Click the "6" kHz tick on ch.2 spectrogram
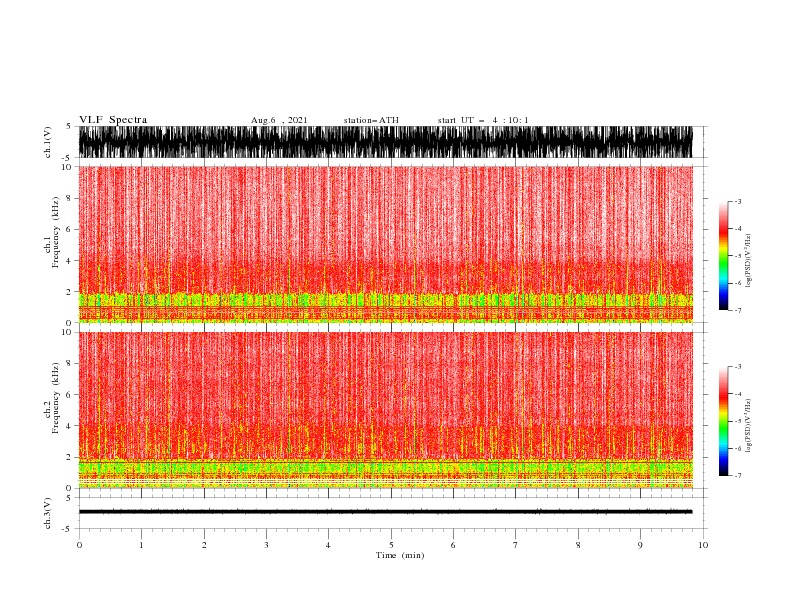792x612 pixels. tap(70, 395)
